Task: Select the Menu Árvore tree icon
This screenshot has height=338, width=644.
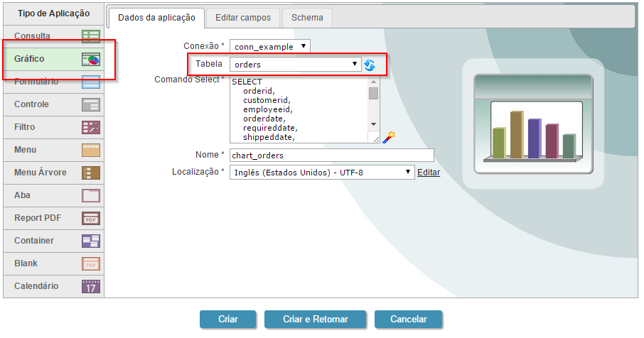Action: 90,173
